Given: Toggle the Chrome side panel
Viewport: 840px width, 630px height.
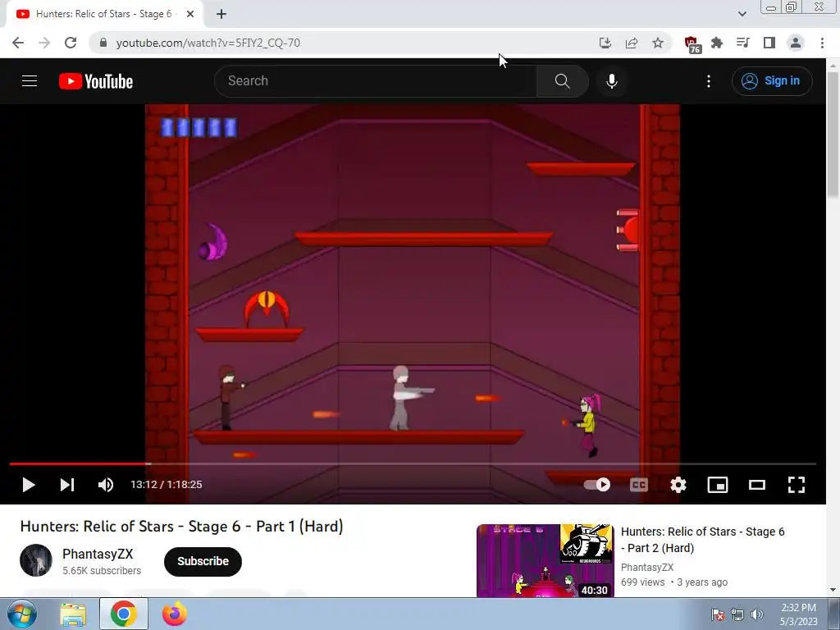Looking at the screenshot, I should click(769, 43).
